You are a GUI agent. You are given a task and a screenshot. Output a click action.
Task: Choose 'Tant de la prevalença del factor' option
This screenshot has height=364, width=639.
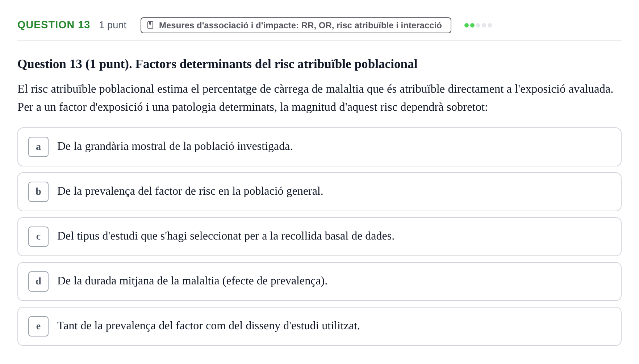pos(319,326)
